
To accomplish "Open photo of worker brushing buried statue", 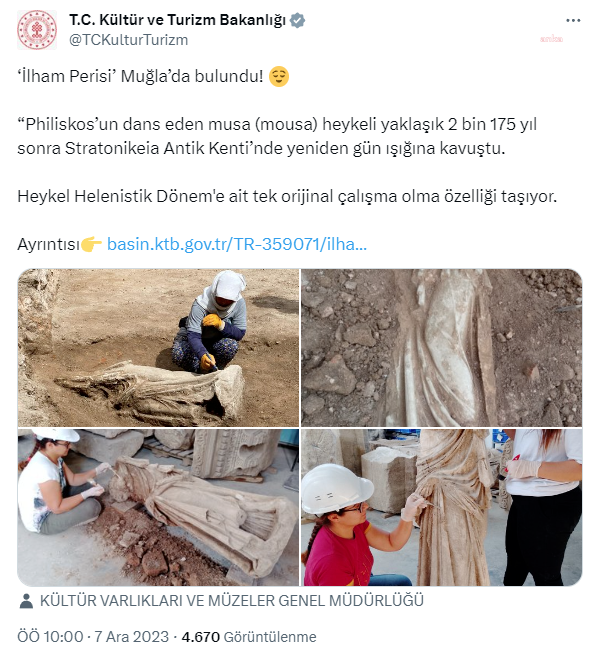I will click(158, 348).
